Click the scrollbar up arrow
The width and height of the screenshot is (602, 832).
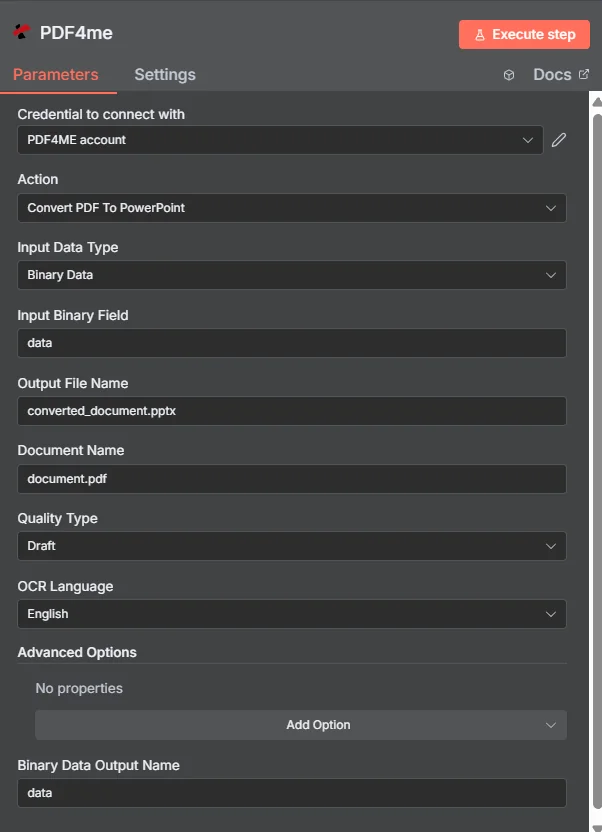click(x=597, y=101)
